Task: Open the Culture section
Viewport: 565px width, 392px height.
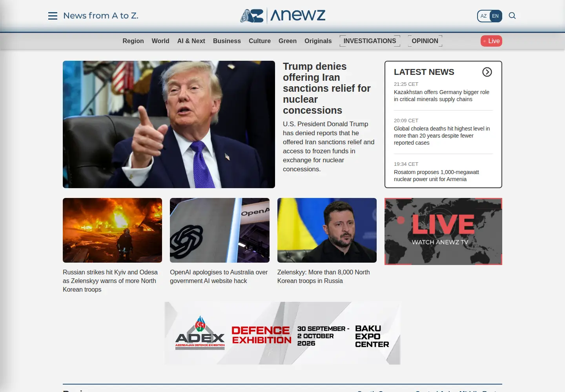Action: point(260,41)
